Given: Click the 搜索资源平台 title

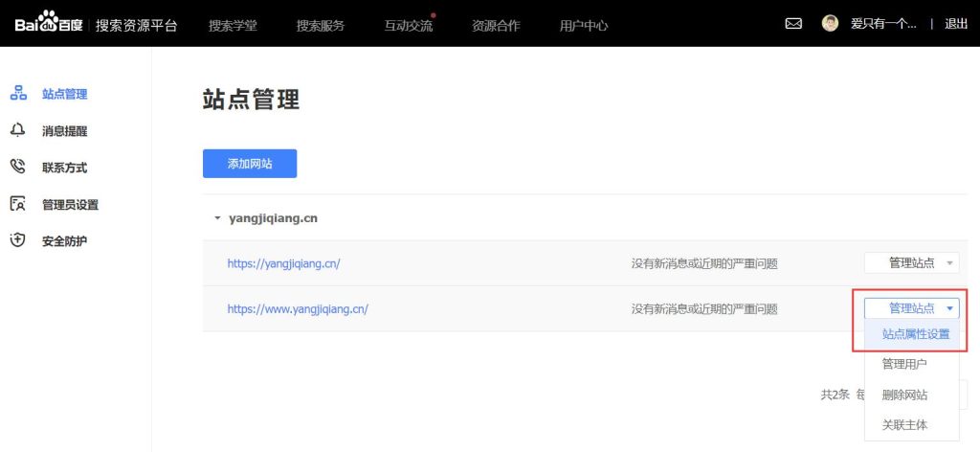Looking at the screenshot, I should (x=136, y=25).
